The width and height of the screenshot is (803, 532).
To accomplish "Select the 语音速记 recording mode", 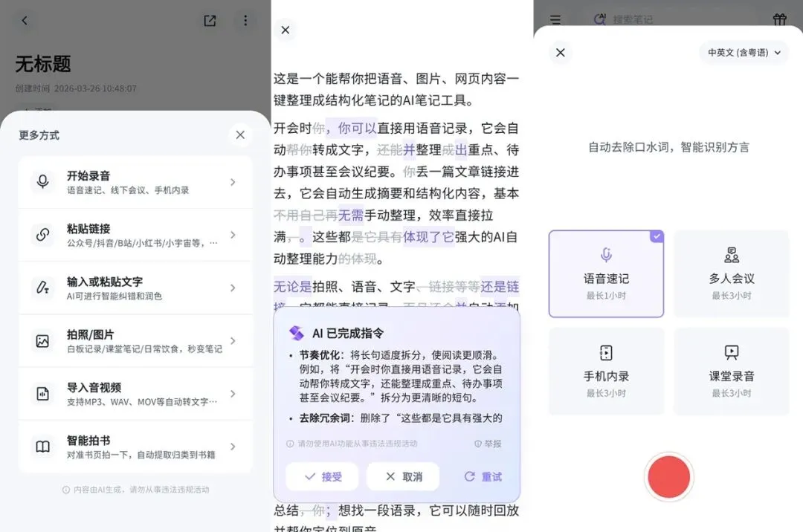I will 607,273.
